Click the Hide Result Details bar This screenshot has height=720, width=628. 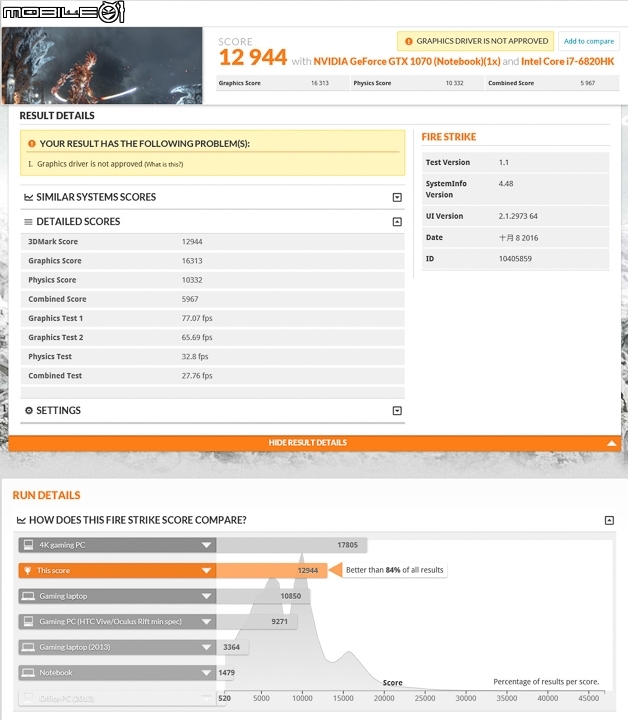coord(314,443)
